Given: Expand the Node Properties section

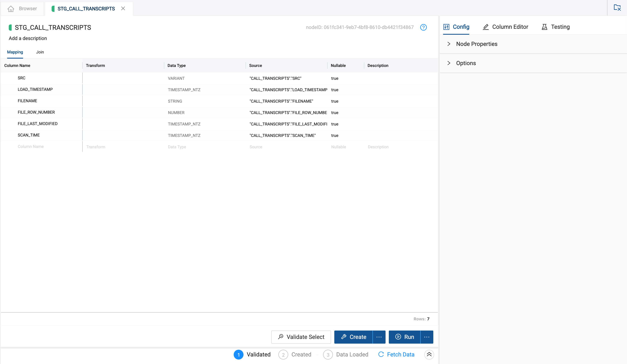Looking at the screenshot, I should click(x=533, y=44).
